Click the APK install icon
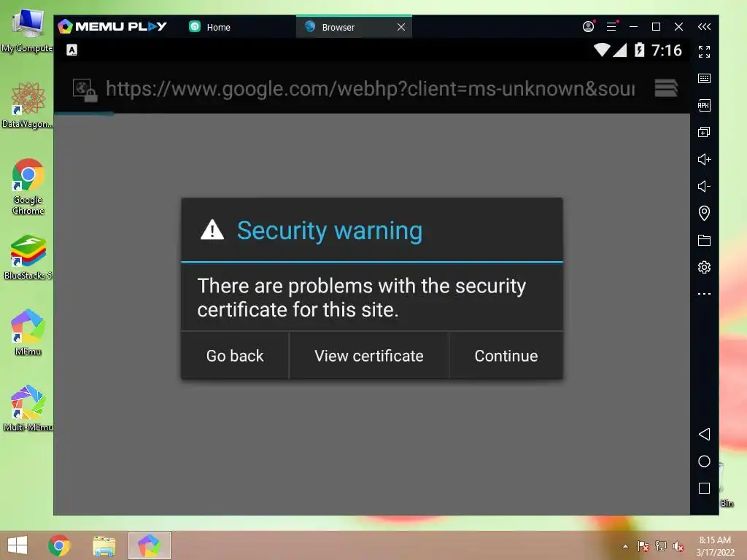The height and width of the screenshot is (560, 747). coord(704,105)
